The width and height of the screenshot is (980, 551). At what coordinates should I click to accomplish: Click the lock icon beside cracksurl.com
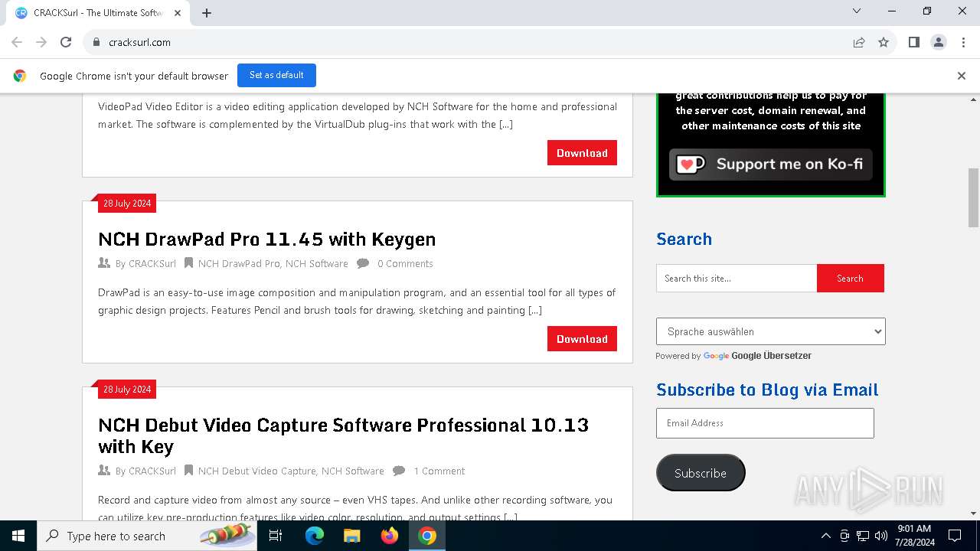click(96, 42)
